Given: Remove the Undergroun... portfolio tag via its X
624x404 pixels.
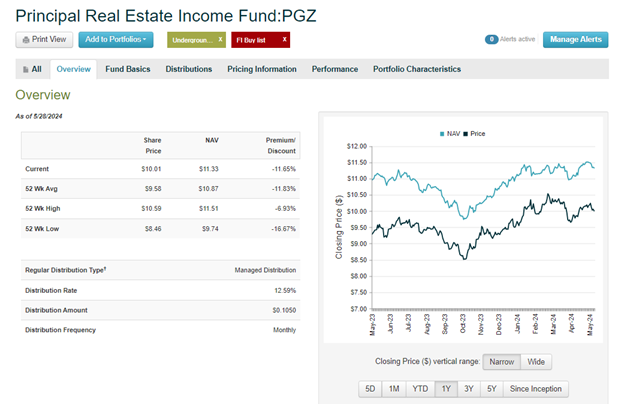Looking at the screenshot, I should pos(220,39).
